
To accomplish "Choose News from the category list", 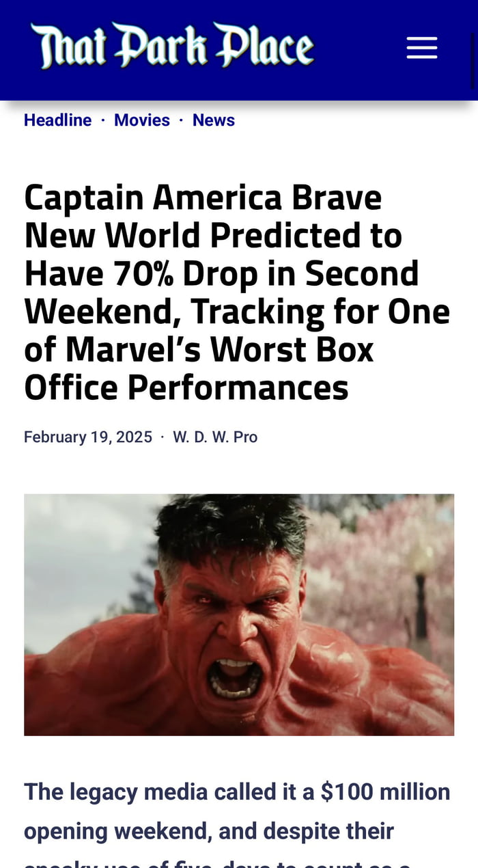I will (214, 120).
